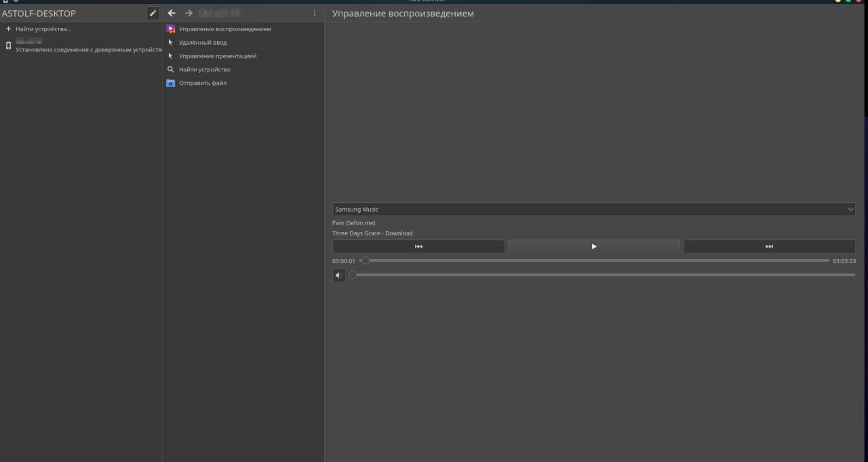This screenshot has height=462, width=868.
Task: Expand the Samsung Music player dropdown
Action: pyautogui.click(x=593, y=210)
